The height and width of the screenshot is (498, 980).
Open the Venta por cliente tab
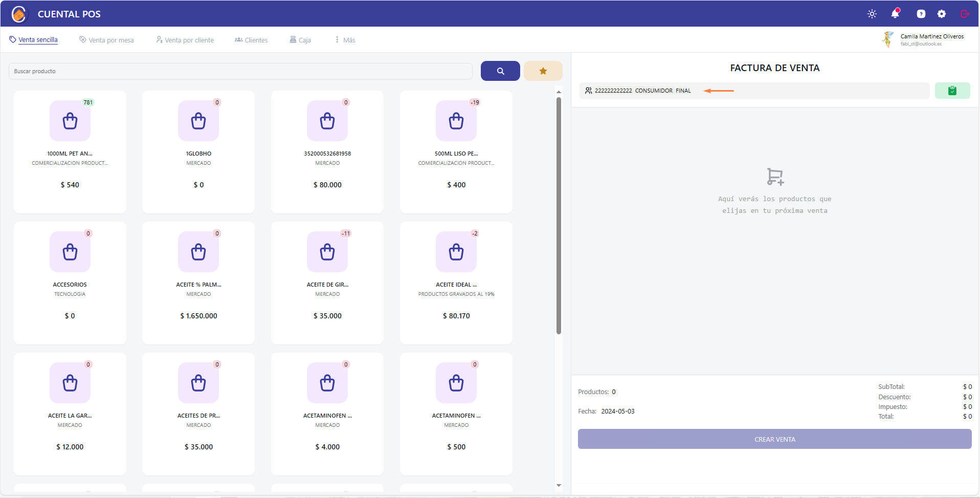coord(185,40)
